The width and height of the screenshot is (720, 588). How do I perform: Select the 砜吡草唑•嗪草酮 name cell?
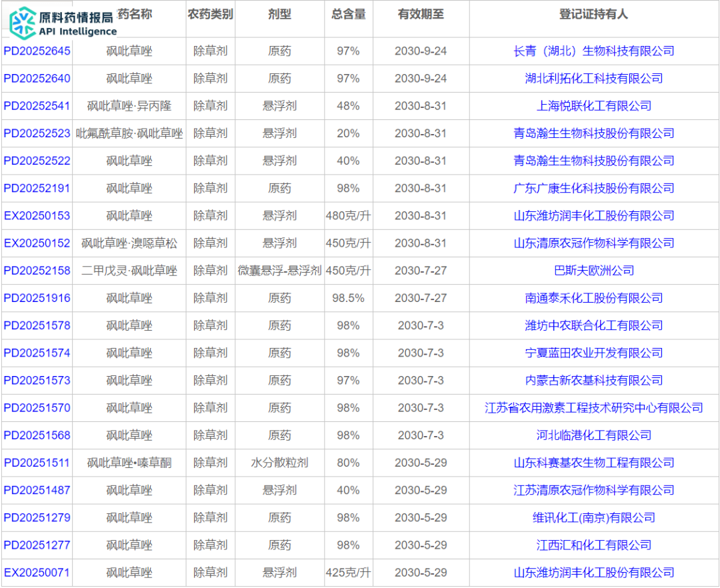pyautogui.click(x=129, y=463)
